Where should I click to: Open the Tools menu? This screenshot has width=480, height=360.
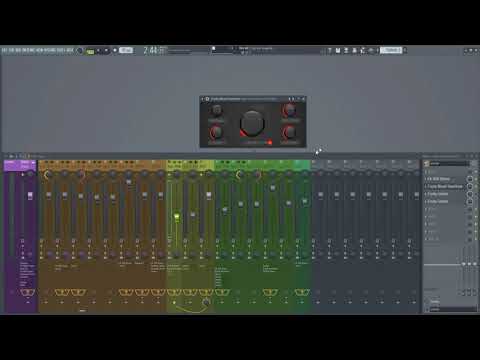61,50
